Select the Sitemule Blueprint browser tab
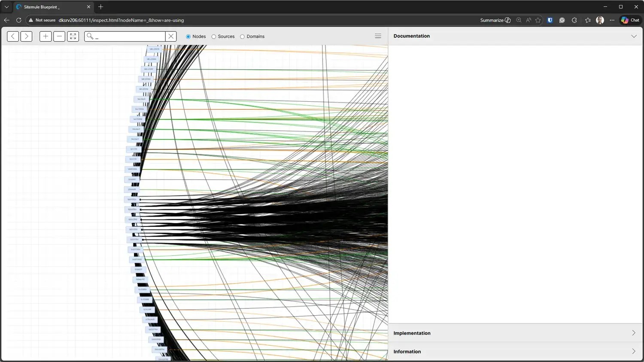Image resolution: width=644 pixels, height=362 pixels. pyautogui.click(x=53, y=7)
